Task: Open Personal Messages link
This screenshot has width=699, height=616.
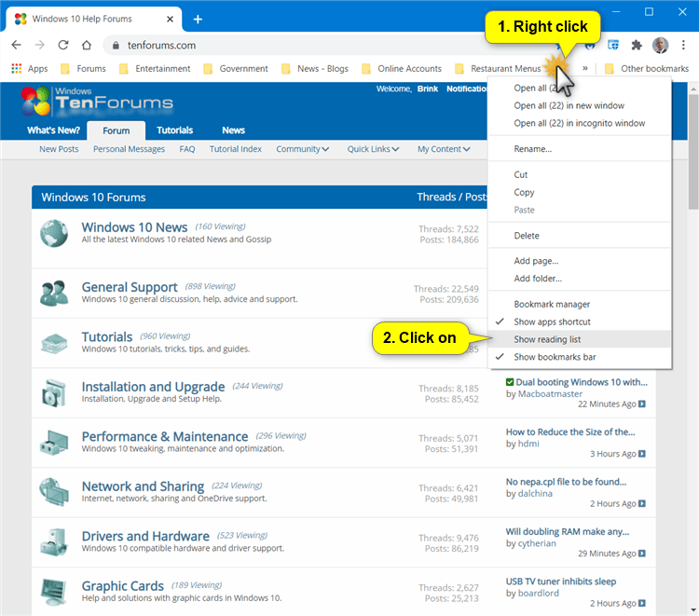Action: pyautogui.click(x=129, y=149)
